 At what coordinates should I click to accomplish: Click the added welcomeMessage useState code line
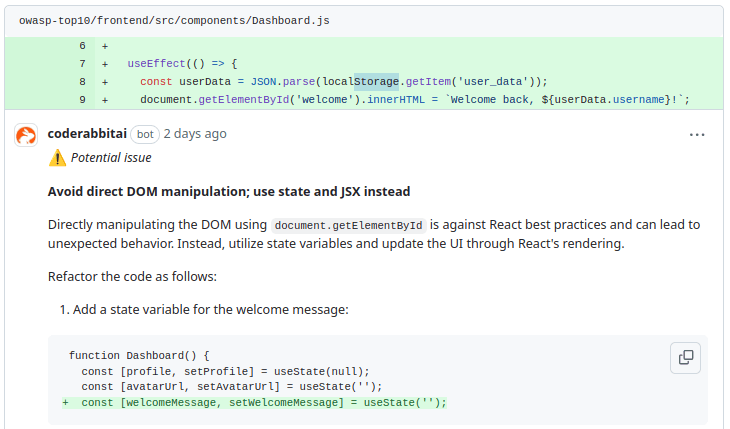point(264,403)
